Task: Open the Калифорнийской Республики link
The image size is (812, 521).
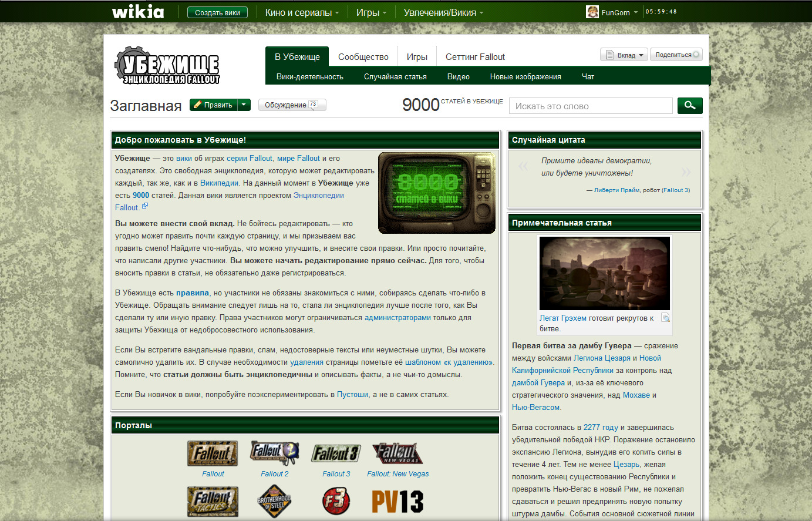Action: pyautogui.click(x=562, y=370)
